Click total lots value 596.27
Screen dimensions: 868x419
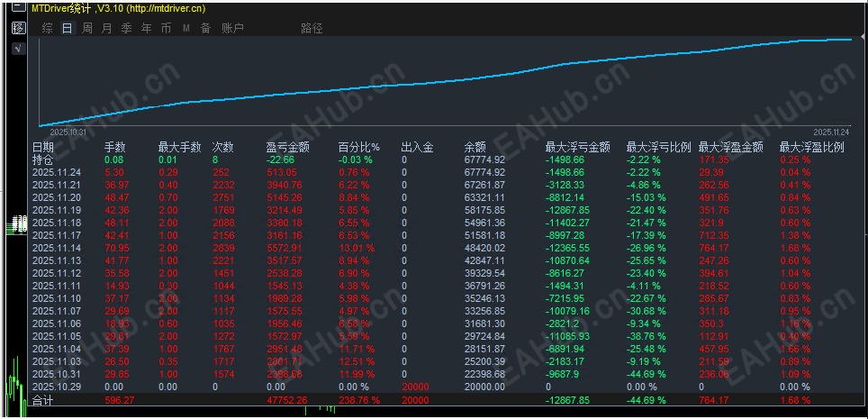119,400
